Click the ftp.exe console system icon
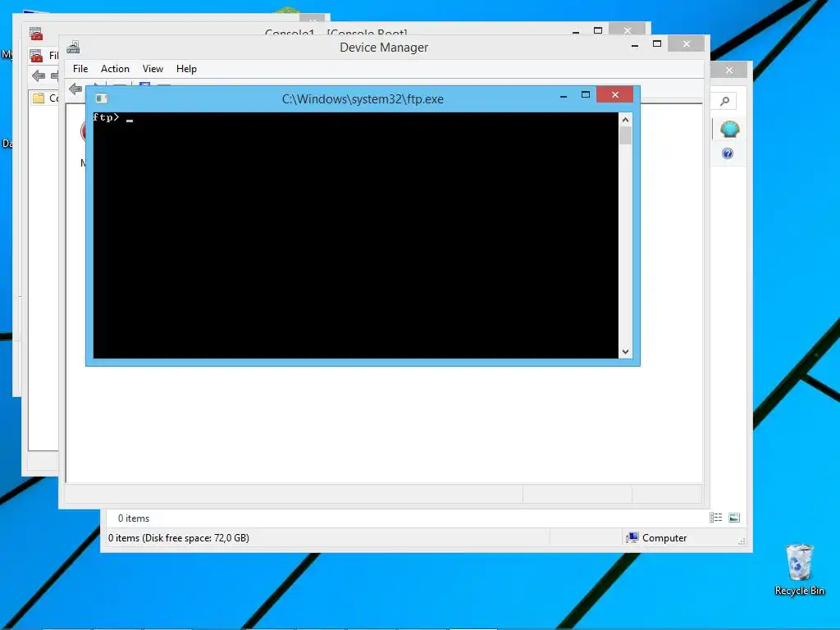Screen dimensions: 840x630 (x=101, y=98)
